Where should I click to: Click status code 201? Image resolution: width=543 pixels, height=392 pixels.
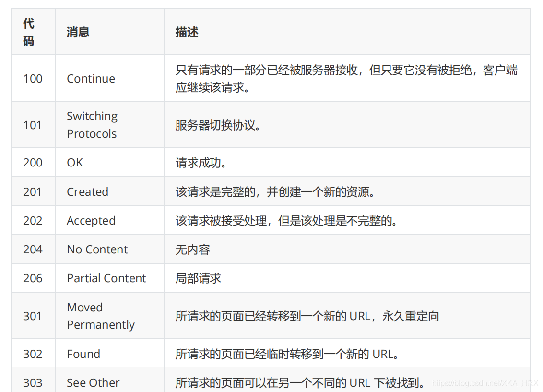tap(32, 191)
